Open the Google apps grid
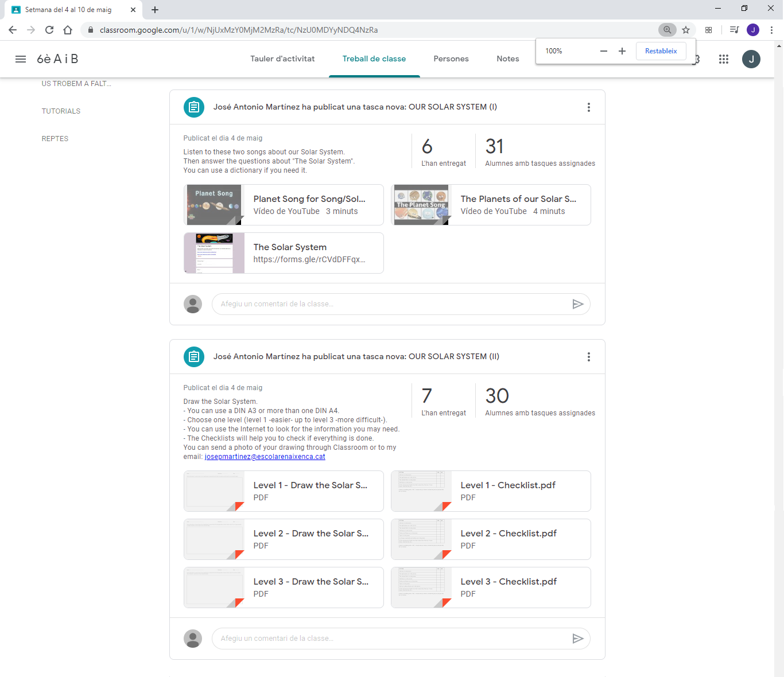The width and height of the screenshot is (784, 677). [x=723, y=59]
